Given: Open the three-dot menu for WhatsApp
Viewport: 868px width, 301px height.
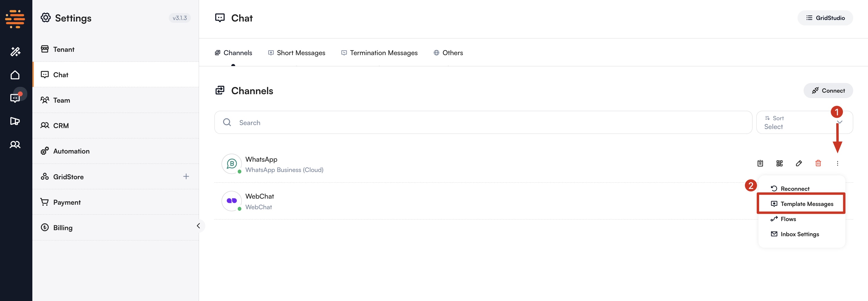Looking at the screenshot, I should coord(837,163).
